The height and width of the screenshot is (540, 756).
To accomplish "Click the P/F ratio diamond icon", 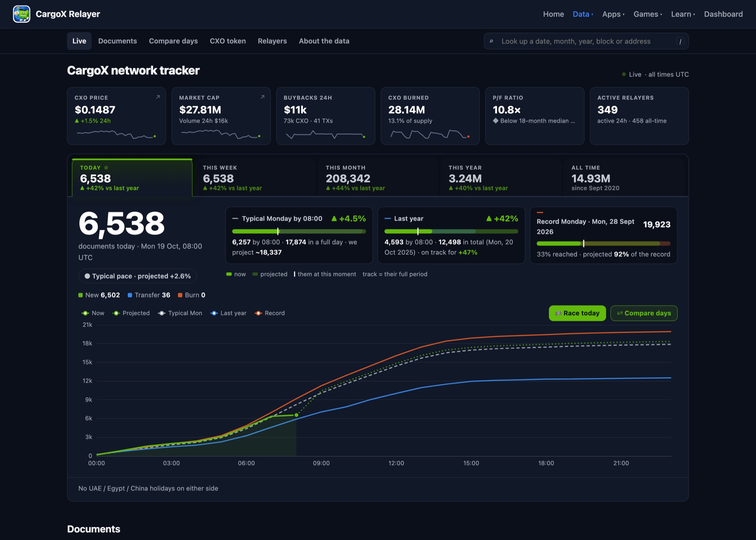I will pyautogui.click(x=496, y=121).
